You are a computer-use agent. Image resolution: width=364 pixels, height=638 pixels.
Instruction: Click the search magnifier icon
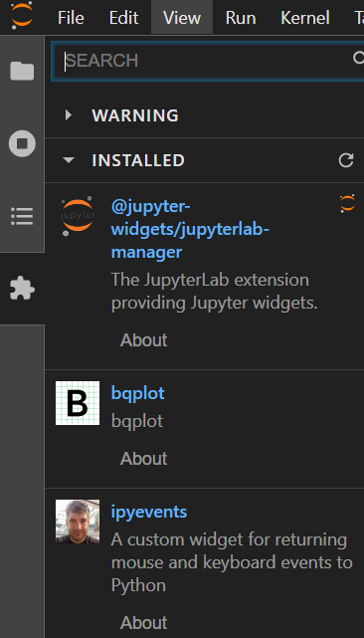pyautogui.click(x=358, y=59)
